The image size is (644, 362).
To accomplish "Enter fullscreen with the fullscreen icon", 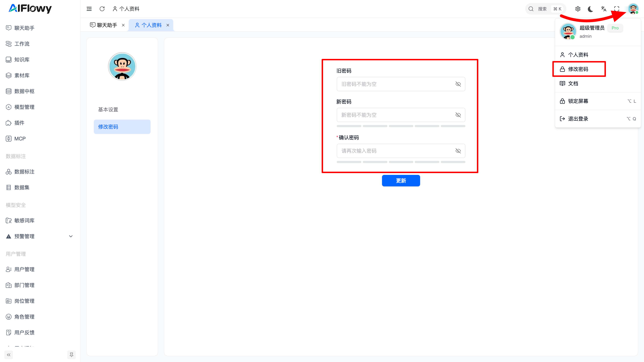I will [x=617, y=9].
